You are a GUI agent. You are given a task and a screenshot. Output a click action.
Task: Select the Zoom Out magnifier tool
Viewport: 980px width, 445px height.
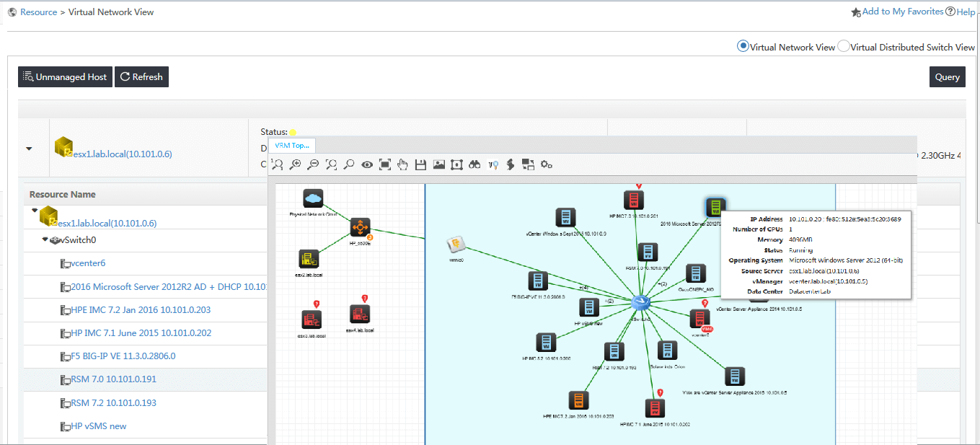[313, 164]
